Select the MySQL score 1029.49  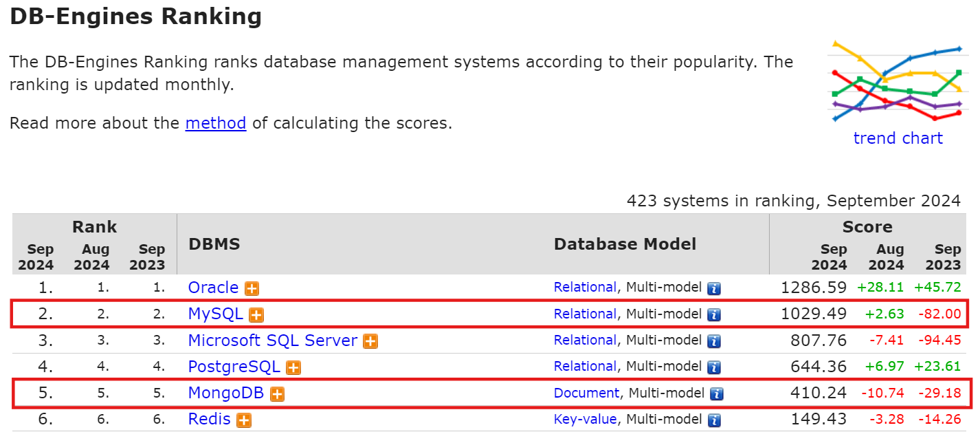click(x=814, y=314)
